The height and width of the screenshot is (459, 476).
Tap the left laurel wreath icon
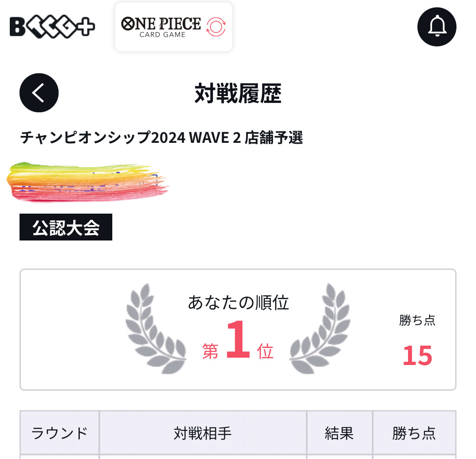[x=156, y=329]
